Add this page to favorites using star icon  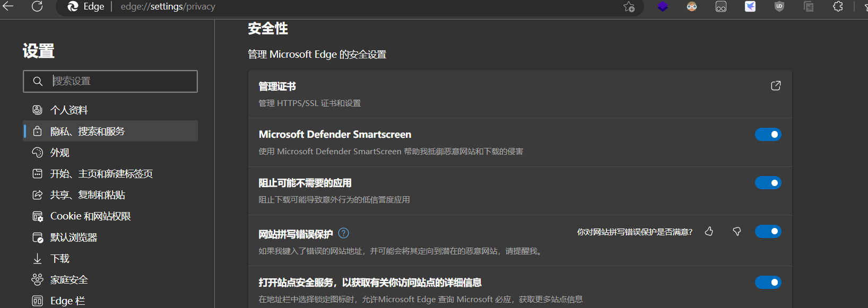point(629,6)
